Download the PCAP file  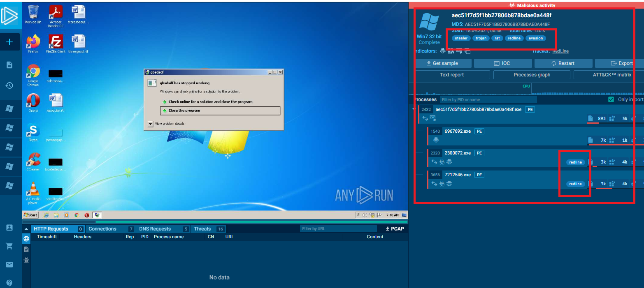click(x=394, y=229)
